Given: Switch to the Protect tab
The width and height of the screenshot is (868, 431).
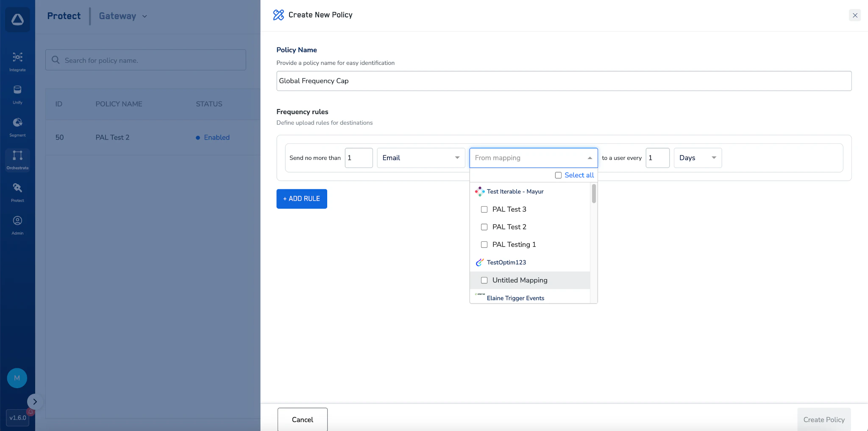Looking at the screenshot, I should pyautogui.click(x=64, y=16).
